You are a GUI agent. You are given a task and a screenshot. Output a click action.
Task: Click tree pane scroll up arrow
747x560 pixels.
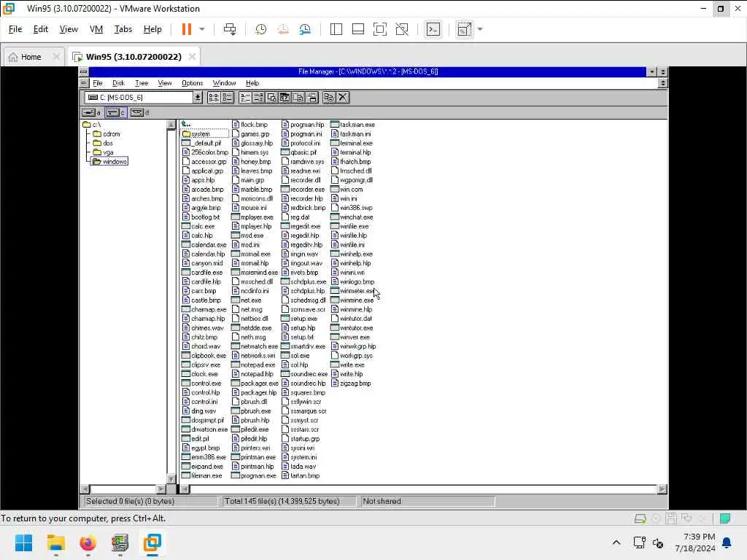171,125
